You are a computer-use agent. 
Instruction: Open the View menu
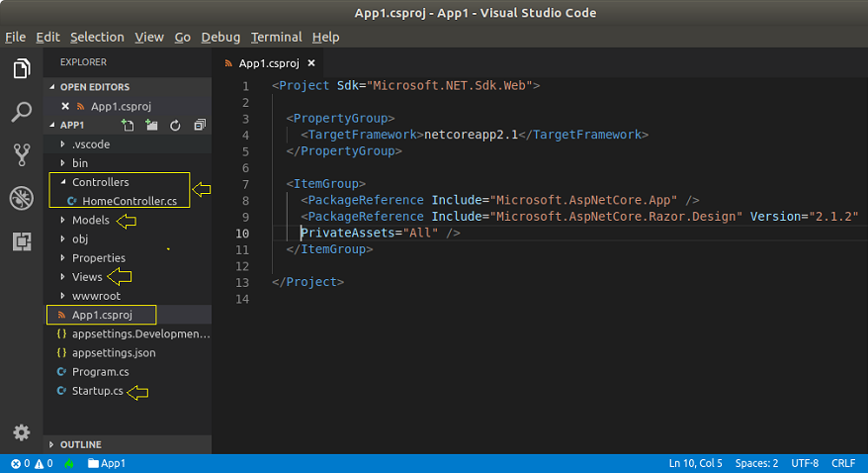click(149, 38)
